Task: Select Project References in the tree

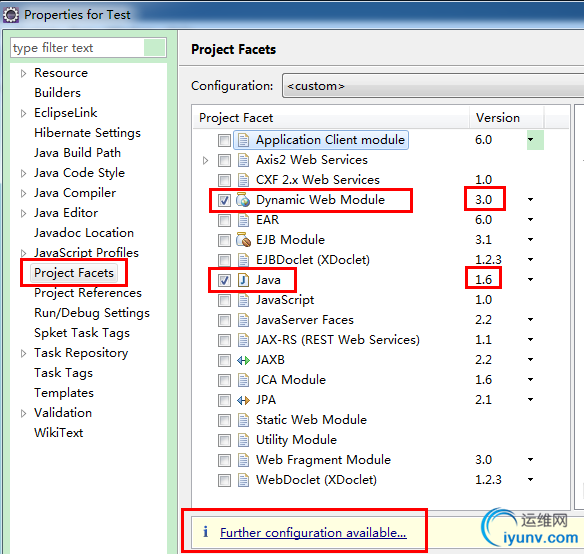Action: (88, 293)
